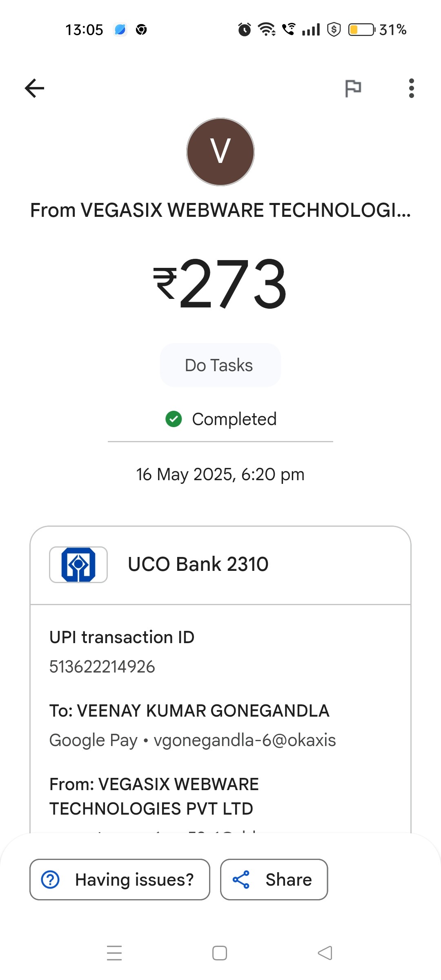441x980 pixels.
Task: Open recent apps from navigation bar
Action: point(114,953)
